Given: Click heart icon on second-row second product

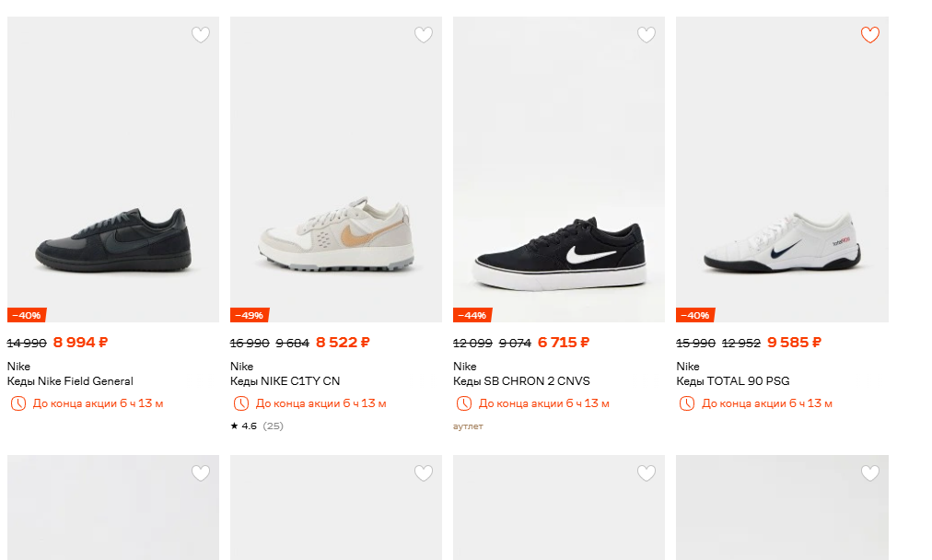Looking at the screenshot, I should pyautogui.click(x=424, y=473).
